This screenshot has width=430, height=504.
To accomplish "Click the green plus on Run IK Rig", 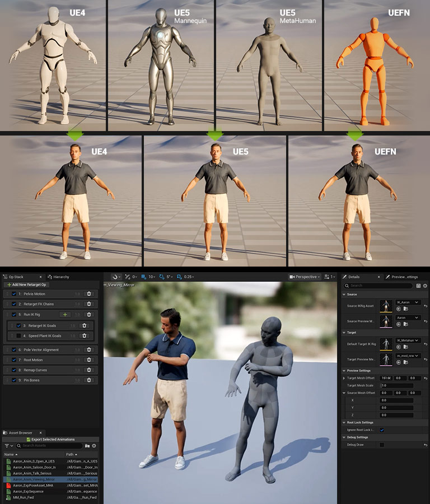I will (x=65, y=315).
